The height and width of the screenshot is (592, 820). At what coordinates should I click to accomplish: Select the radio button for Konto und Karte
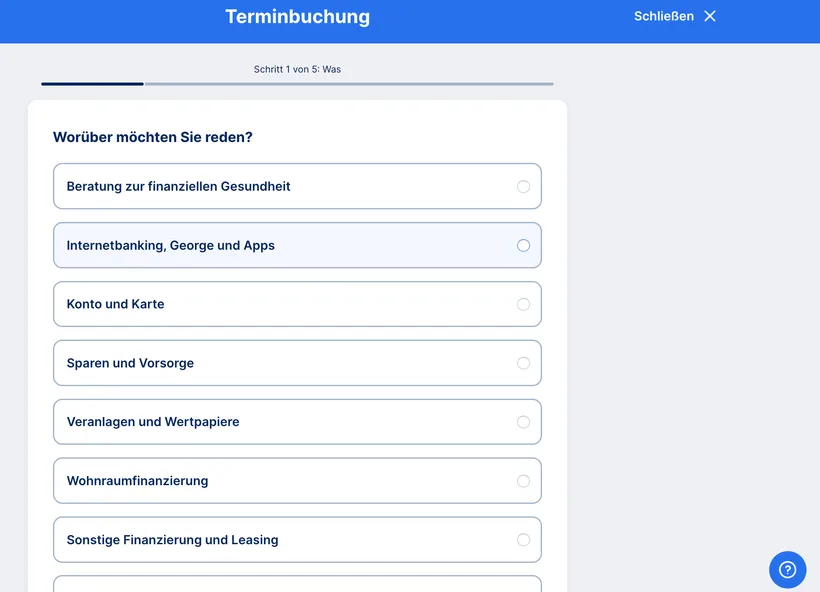(x=523, y=304)
